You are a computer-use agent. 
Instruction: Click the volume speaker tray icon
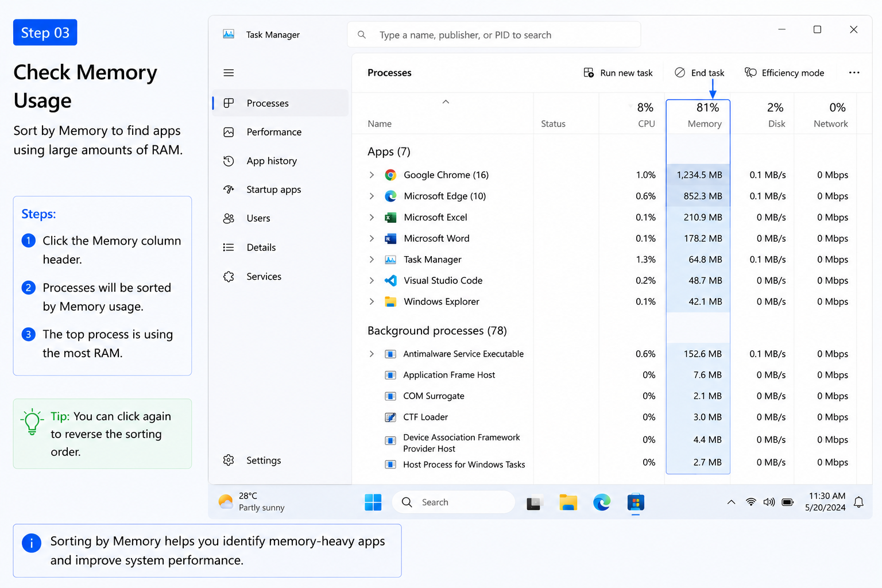click(769, 502)
